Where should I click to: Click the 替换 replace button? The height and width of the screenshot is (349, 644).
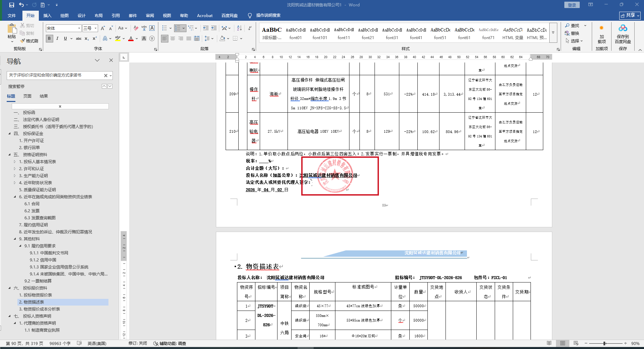pos(572,33)
